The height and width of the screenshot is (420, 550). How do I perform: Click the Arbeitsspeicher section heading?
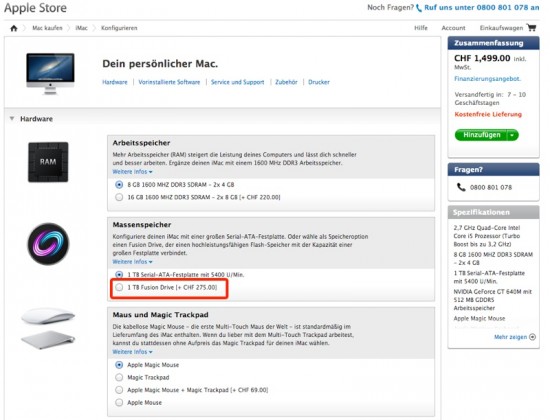[x=141, y=143]
